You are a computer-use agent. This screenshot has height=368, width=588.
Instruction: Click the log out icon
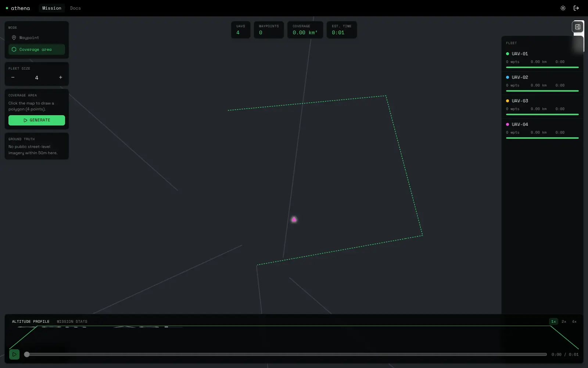pyautogui.click(x=576, y=8)
